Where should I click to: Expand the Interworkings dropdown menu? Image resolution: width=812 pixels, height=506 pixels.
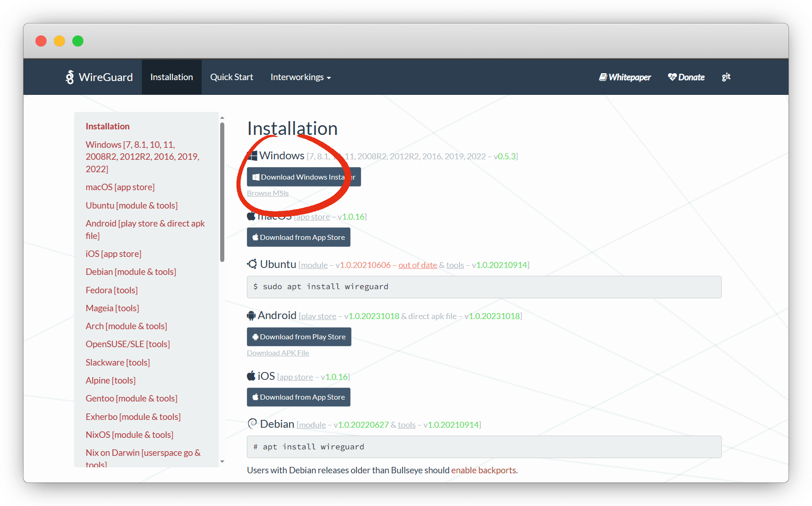pos(300,77)
